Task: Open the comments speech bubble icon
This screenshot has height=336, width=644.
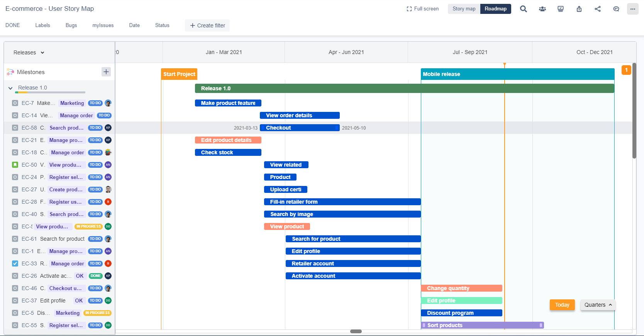Action: pyautogui.click(x=616, y=9)
